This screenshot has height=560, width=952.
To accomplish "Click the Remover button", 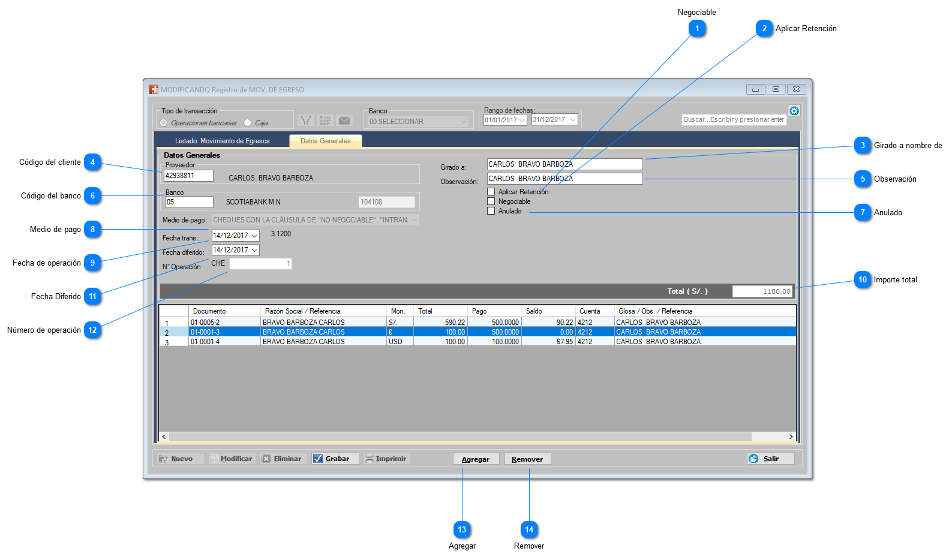I will click(527, 459).
